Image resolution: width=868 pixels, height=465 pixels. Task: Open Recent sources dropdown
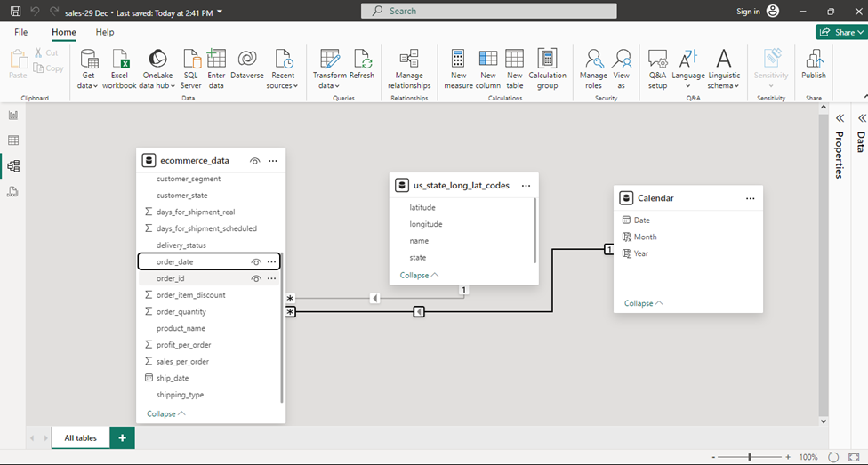point(282,69)
